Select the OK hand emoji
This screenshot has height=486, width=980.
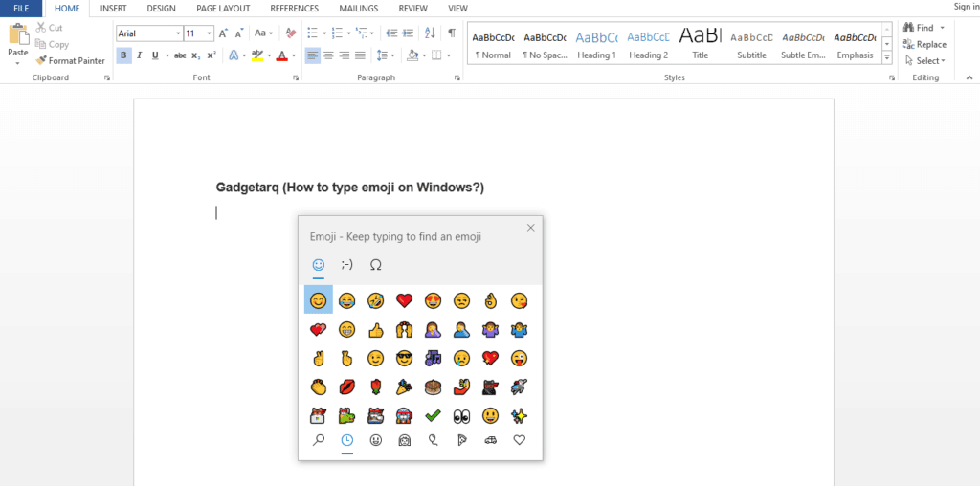tap(491, 301)
